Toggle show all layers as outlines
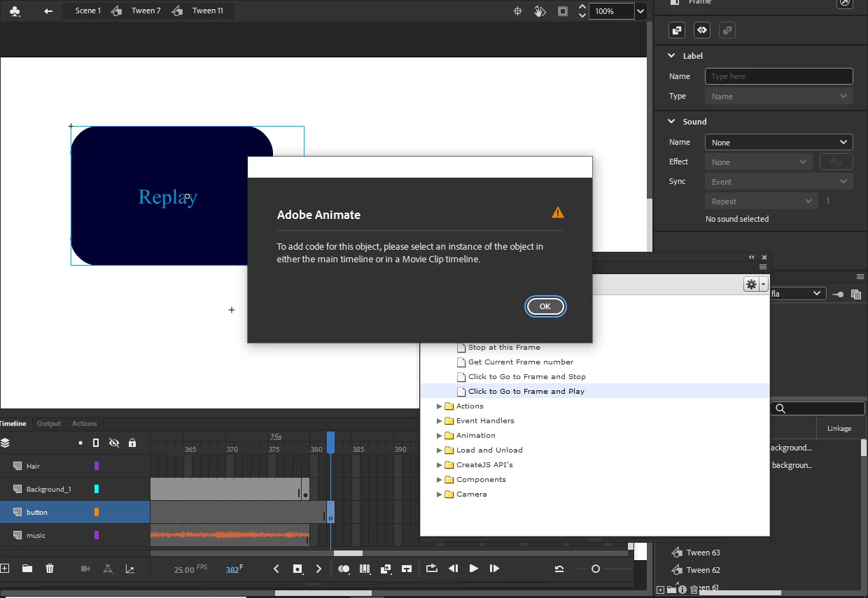 (x=96, y=443)
